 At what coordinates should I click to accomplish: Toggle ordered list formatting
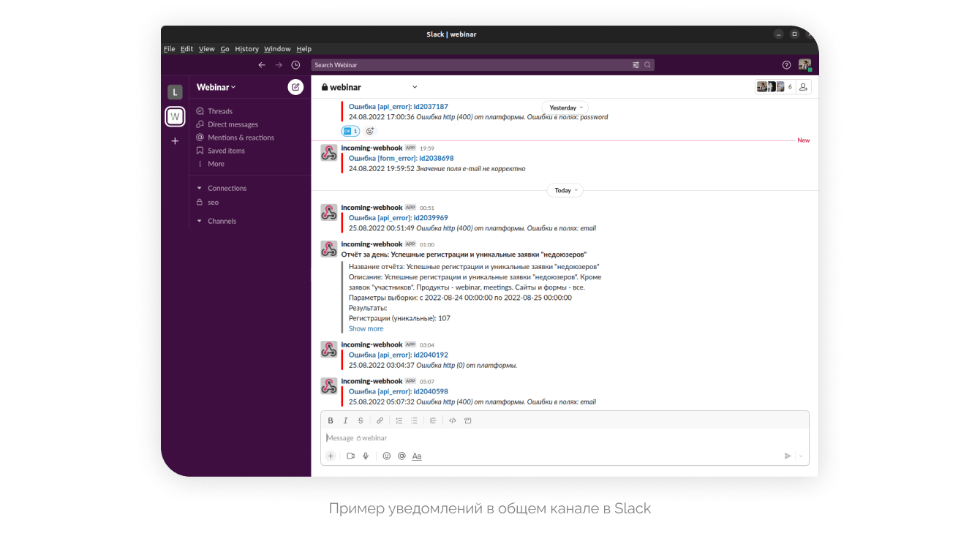pyautogui.click(x=399, y=421)
